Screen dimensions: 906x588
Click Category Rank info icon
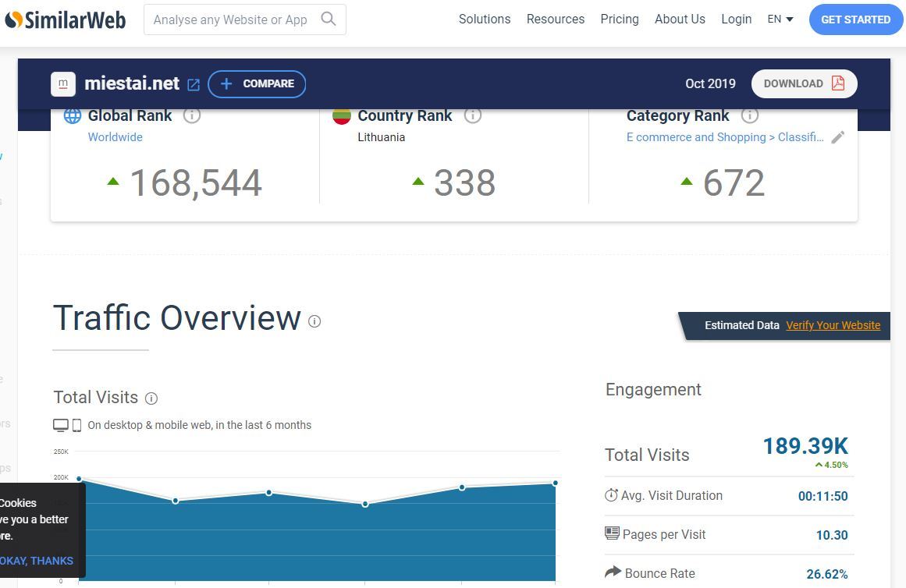coord(749,115)
